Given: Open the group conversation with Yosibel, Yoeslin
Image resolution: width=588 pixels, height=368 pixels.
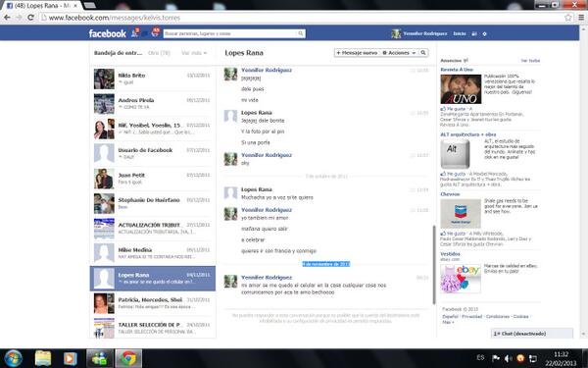Looking at the screenshot, I should (153, 129).
